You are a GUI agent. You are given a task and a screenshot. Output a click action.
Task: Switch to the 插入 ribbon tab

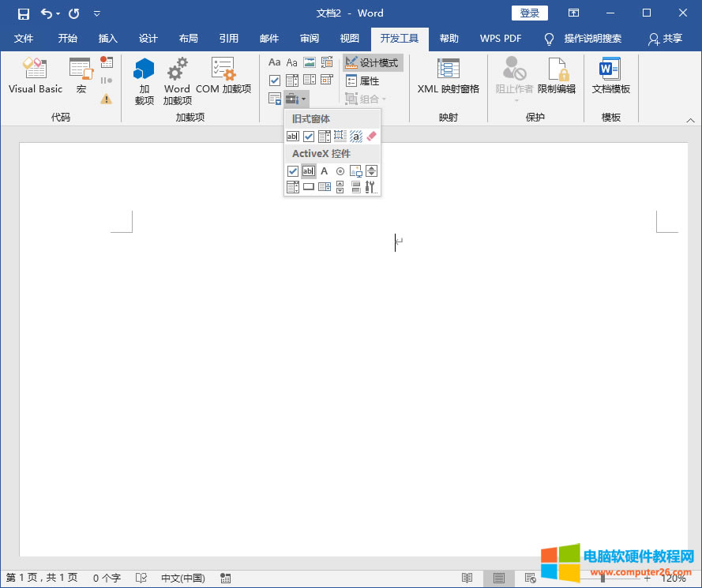[x=107, y=37]
